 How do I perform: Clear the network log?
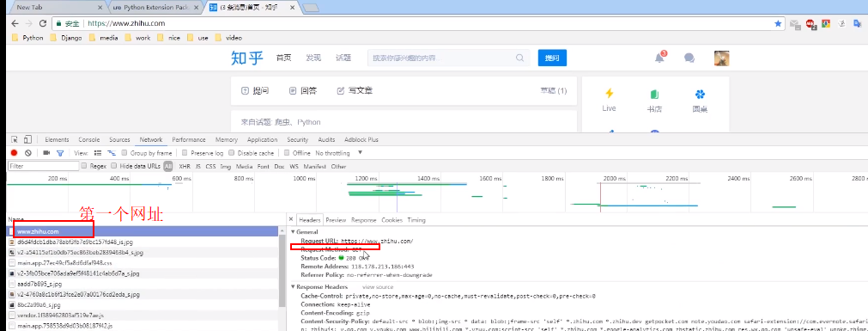pos(27,153)
